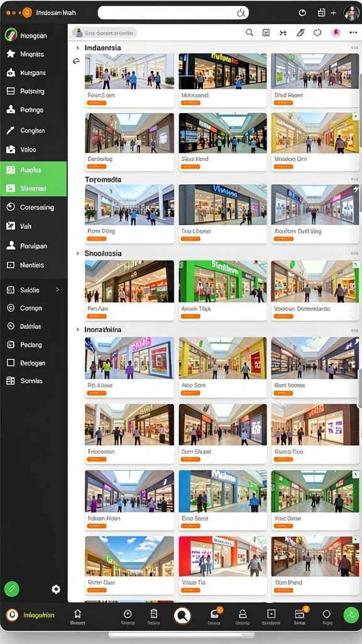The width and height of the screenshot is (362, 644).
Task: Click the orange button under Dentodog
Action: [97, 166]
